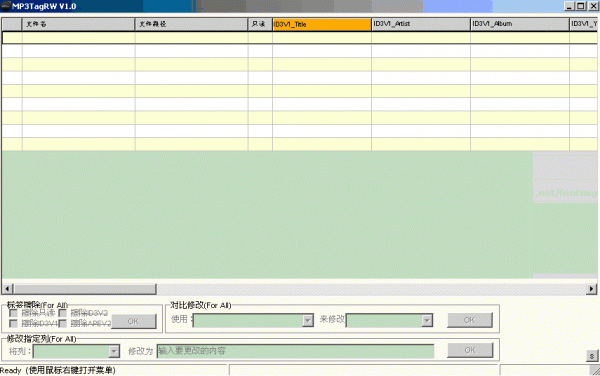600x376 pixels.
Task: Tick the 擦除APEV2 checkbox
Action: coord(63,324)
